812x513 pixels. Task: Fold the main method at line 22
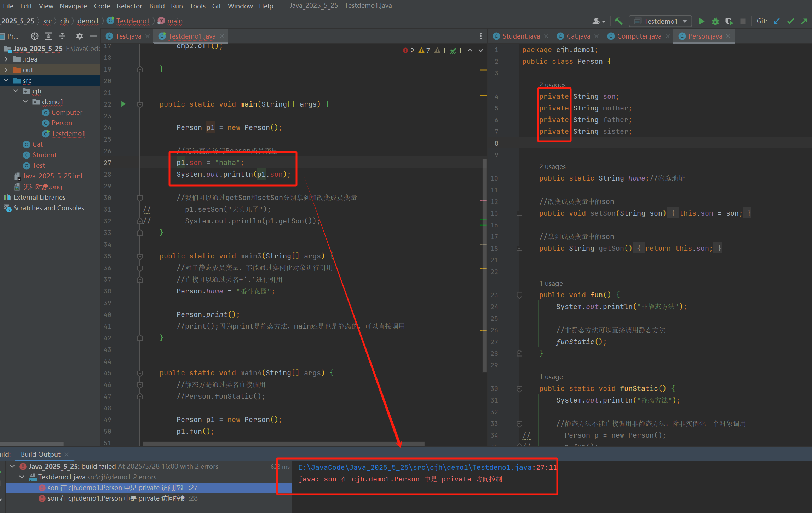pyautogui.click(x=140, y=104)
